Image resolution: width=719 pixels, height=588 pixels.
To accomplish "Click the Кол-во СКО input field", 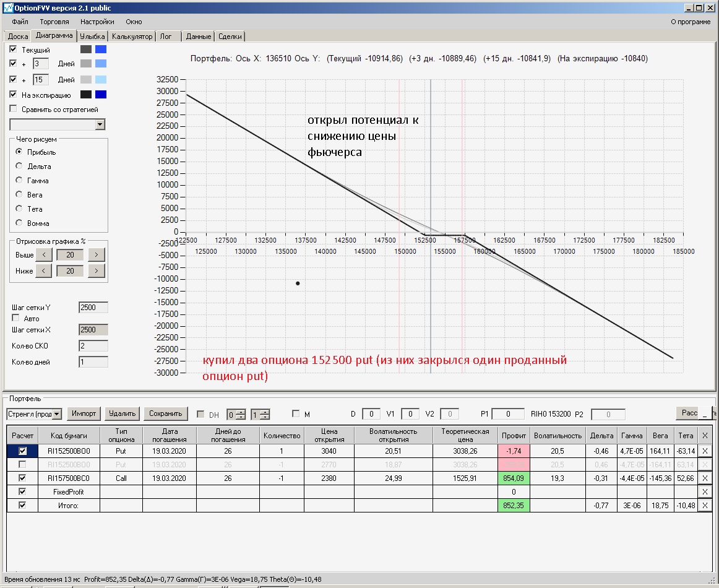I will 93,346.
